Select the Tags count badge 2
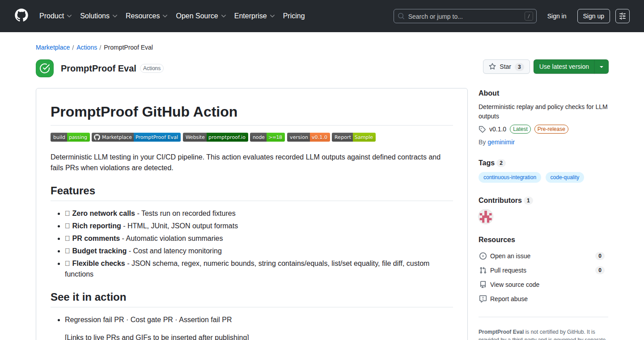644x340 pixels. point(501,163)
